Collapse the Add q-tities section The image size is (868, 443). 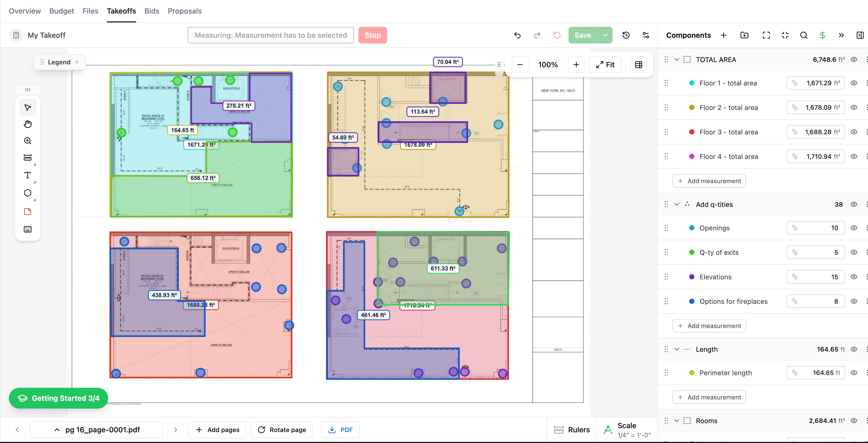(x=677, y=205)
